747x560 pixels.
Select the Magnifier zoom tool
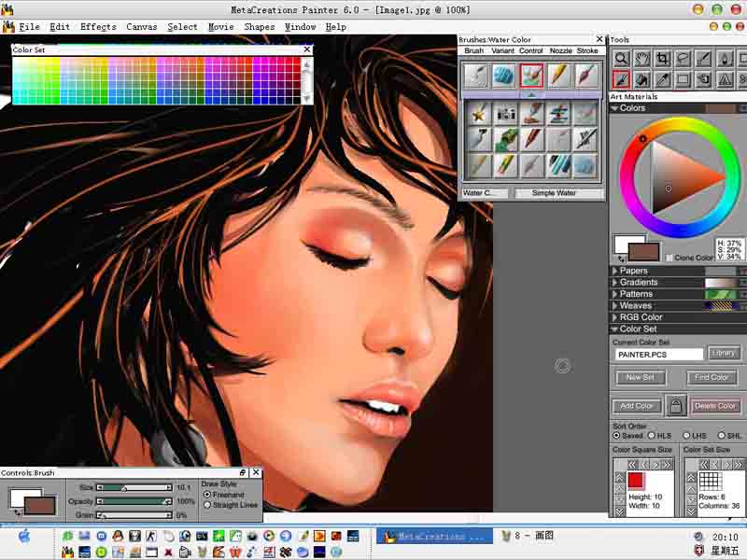coord(621,59)
